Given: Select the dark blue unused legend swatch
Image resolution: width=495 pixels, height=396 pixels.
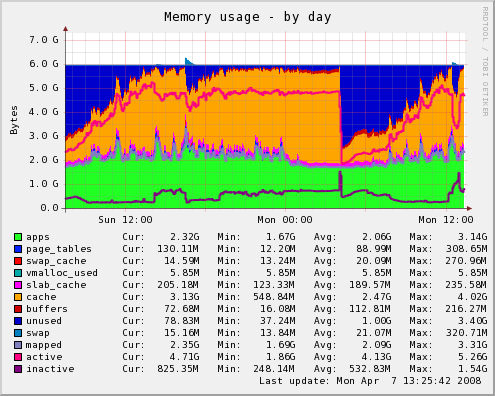Looking at the screenshot, I should coord(18,321).
